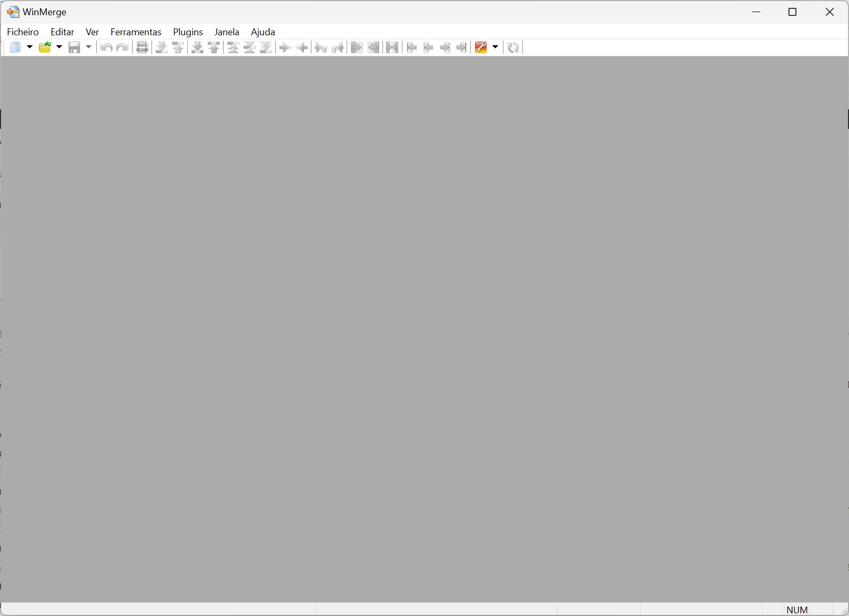849x616 pixels.
Task: Click the New document toolbar icon
Action: point(15,47)
